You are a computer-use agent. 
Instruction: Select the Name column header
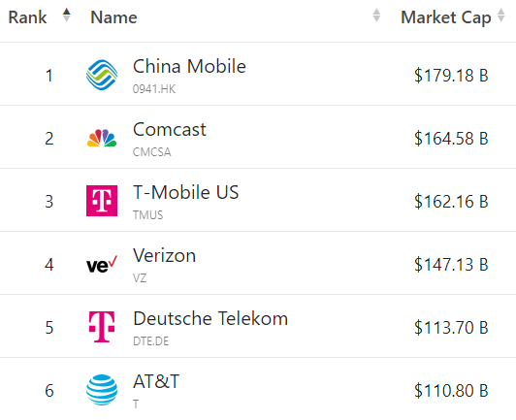113,17
